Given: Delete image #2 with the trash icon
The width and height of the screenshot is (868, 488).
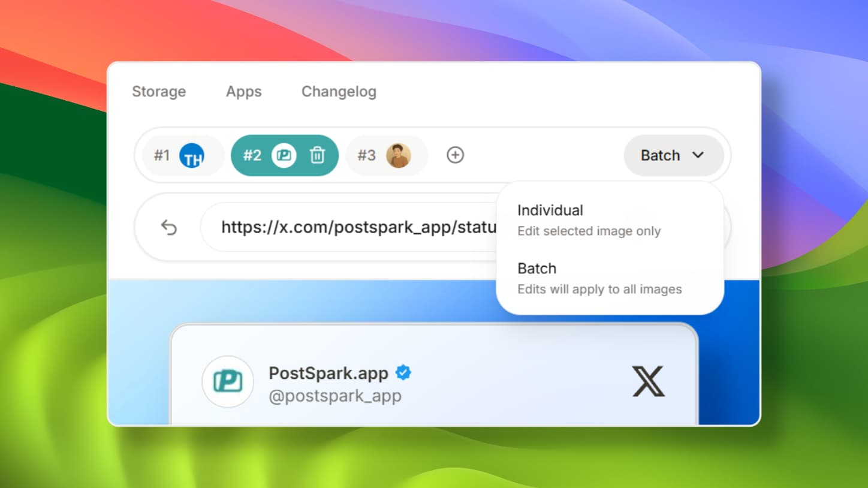Looking at the screenshot, I should (317, 156).
